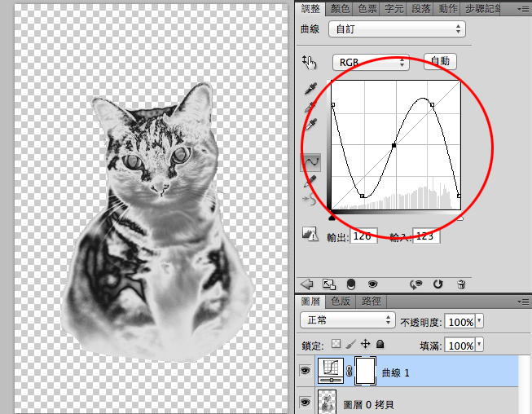Select the center curve control point
This screenshot has height=414, width=532.
[x=394, y=146]
